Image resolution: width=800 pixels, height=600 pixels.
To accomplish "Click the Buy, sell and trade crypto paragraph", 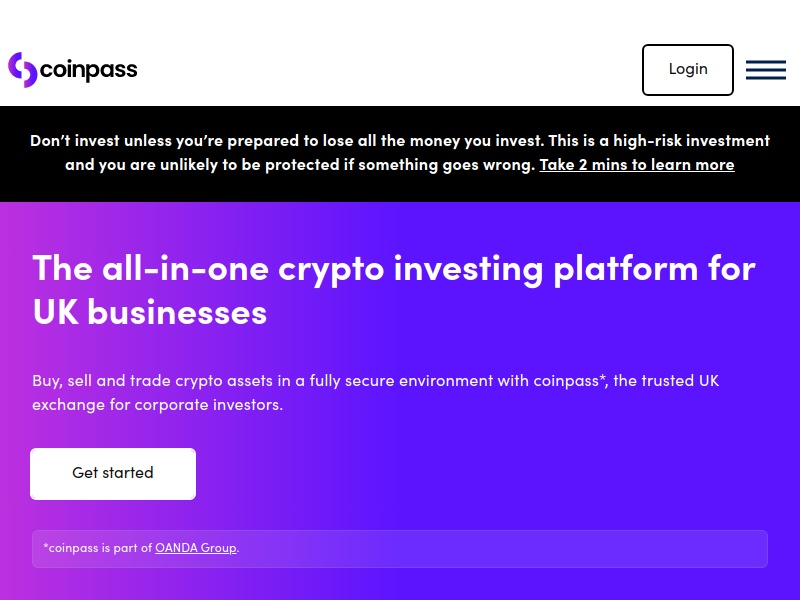I will pos(376,393).
